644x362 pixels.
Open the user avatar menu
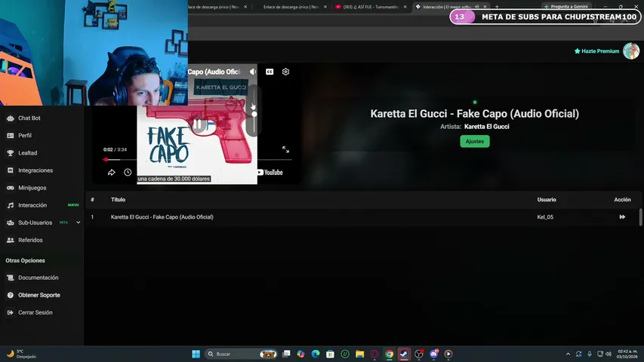click(x=631, y=51)
